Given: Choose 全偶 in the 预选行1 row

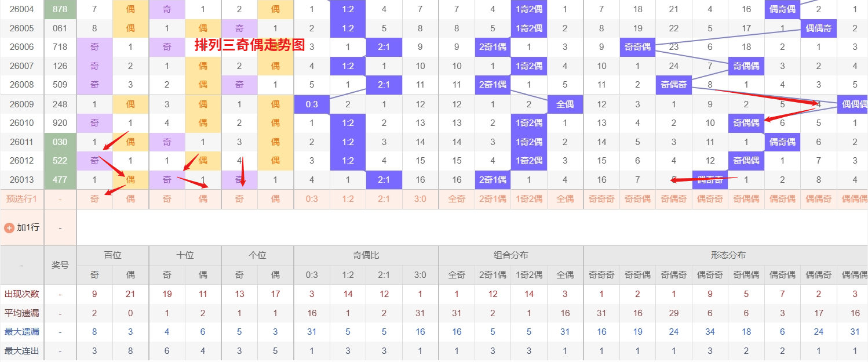Looking at the screenshot, I should (565, 199).
